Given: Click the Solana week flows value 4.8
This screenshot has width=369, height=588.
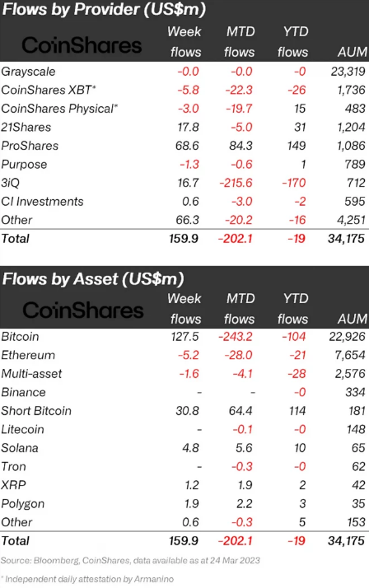Looking at the screenshot, I should (190, 448).
